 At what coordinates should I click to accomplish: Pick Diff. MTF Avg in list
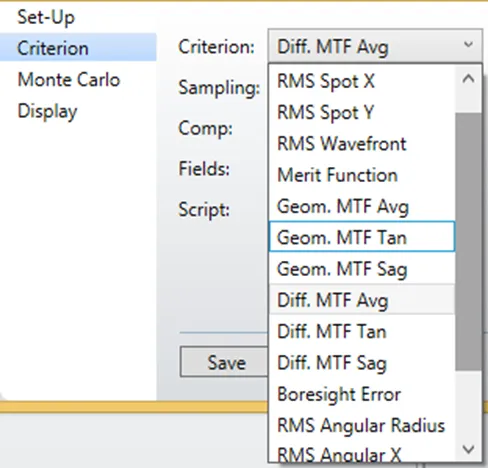coord(362,300)
